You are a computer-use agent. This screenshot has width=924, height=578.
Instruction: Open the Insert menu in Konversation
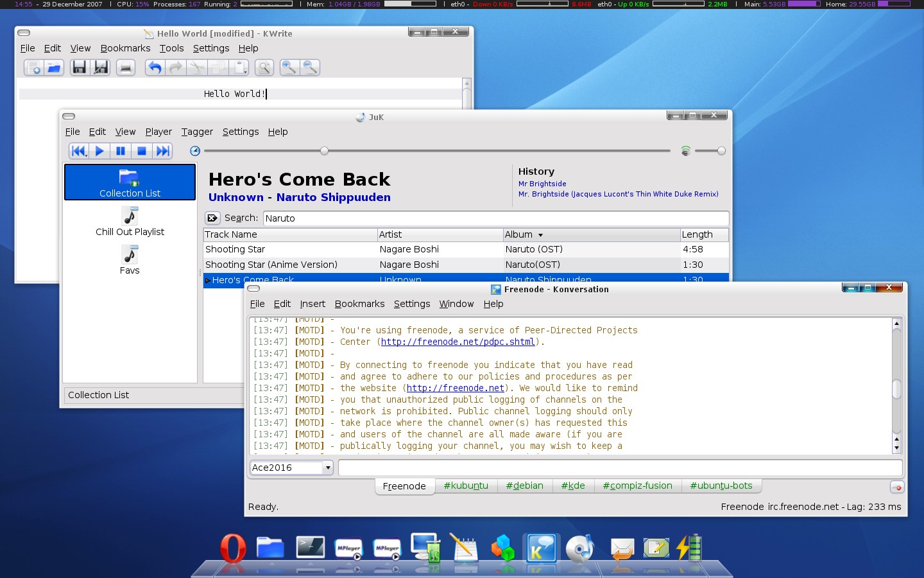pos(312,304)
